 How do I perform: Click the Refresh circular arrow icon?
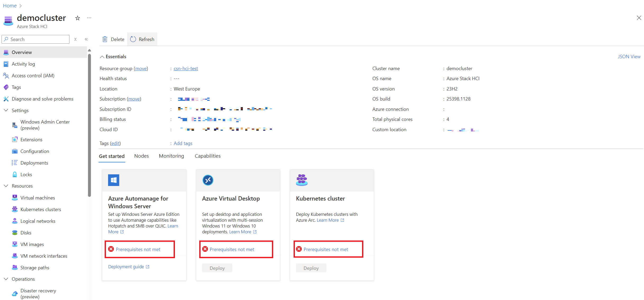pyautogui.click(x=133, y=39)
